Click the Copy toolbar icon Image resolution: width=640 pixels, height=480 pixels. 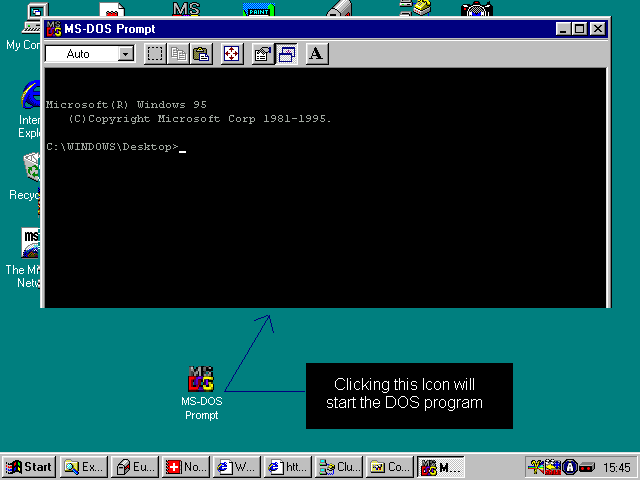pyautogui.click(x=178, y=54)
